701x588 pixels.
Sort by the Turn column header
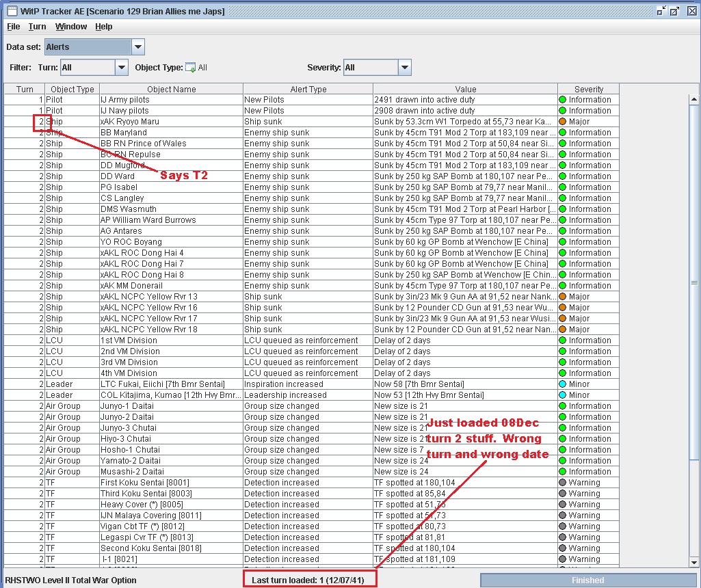click(x=25, y=89)
